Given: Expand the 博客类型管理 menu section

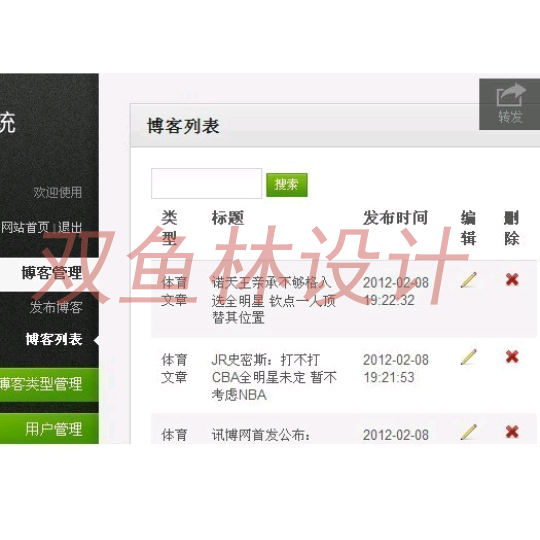Looking at the screenshot, I should tap(49, 384).
